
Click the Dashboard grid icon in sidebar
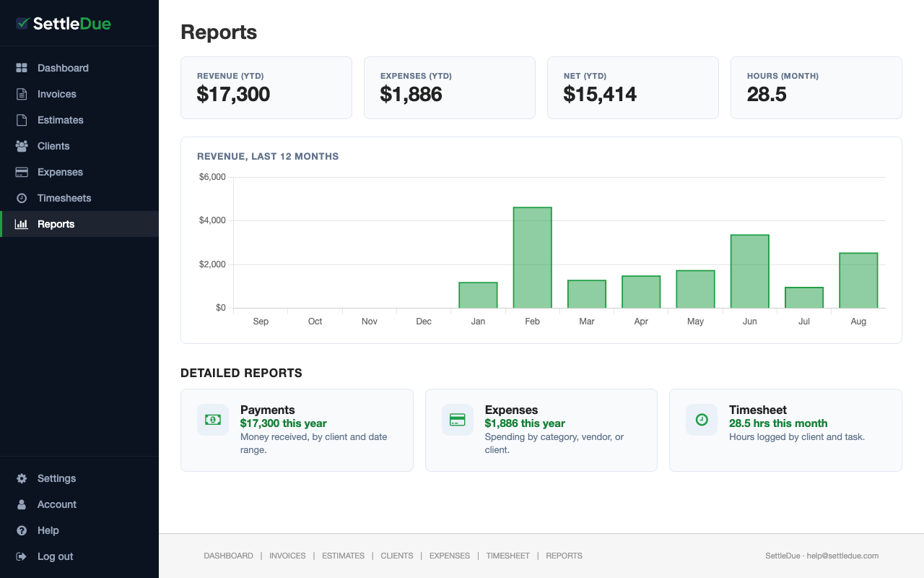22,68
